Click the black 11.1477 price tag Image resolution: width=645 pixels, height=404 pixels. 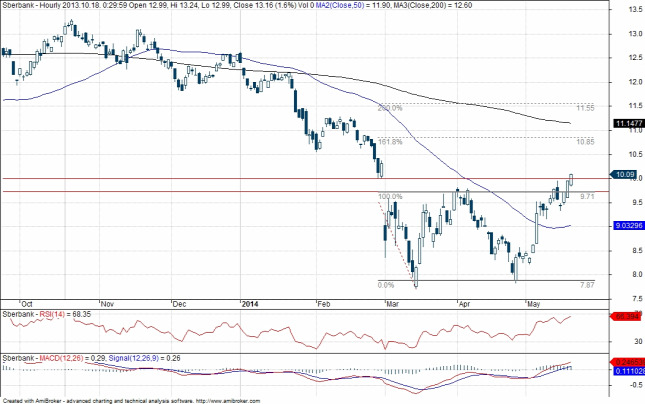coord(628,123)
